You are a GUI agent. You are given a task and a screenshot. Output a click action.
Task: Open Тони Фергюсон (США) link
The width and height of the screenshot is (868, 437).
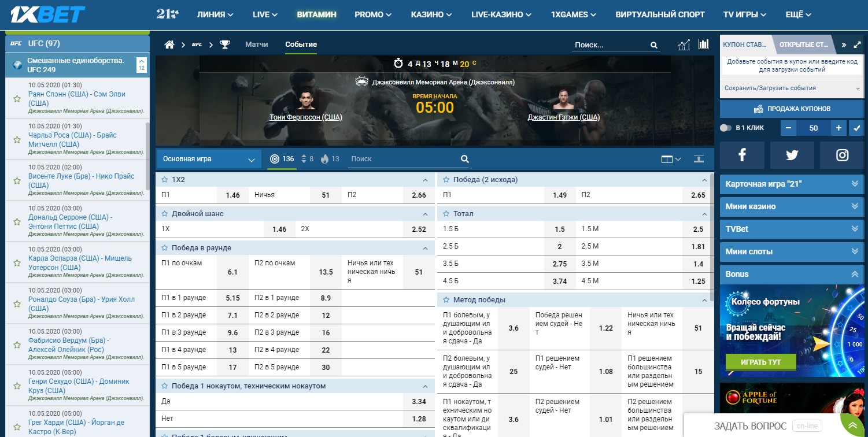pos(306,117)
